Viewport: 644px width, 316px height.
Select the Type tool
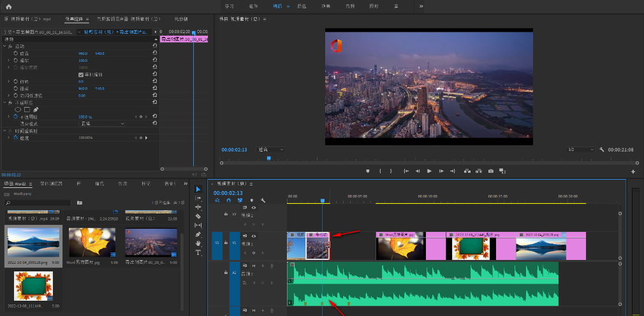tap(198, 252)
